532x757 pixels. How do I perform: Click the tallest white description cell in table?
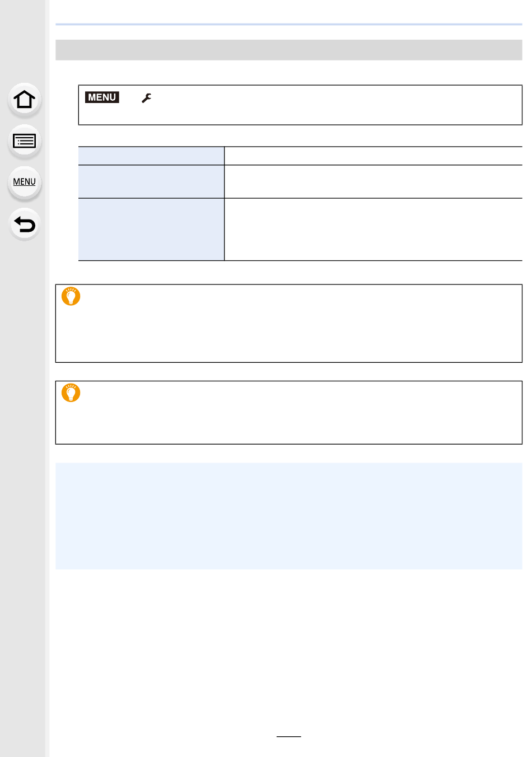[374, 229]
